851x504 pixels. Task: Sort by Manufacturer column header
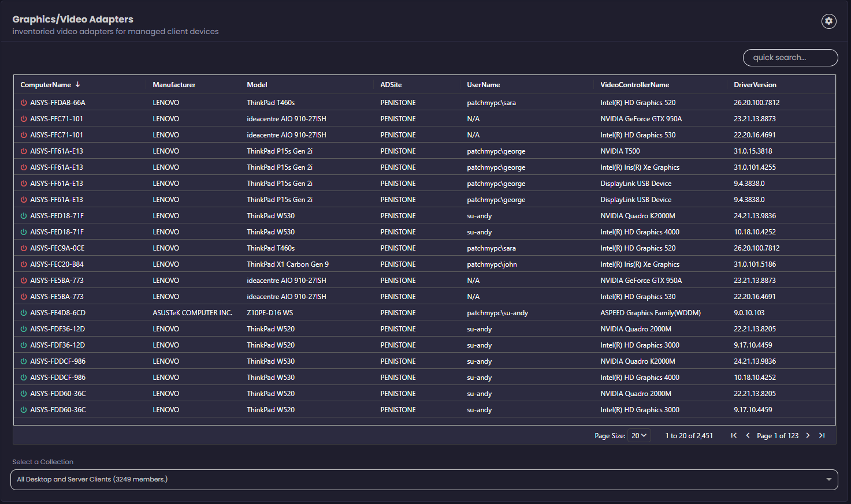click(174, 85)
